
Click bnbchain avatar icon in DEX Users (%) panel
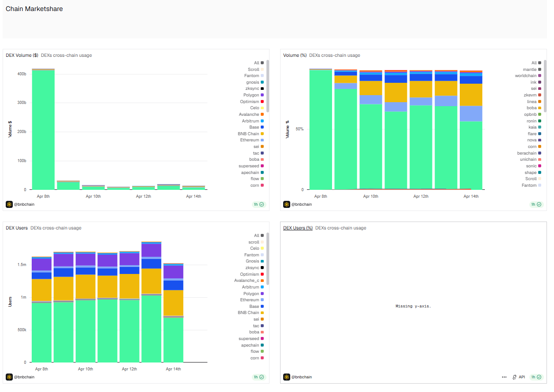tap(287, 377)
